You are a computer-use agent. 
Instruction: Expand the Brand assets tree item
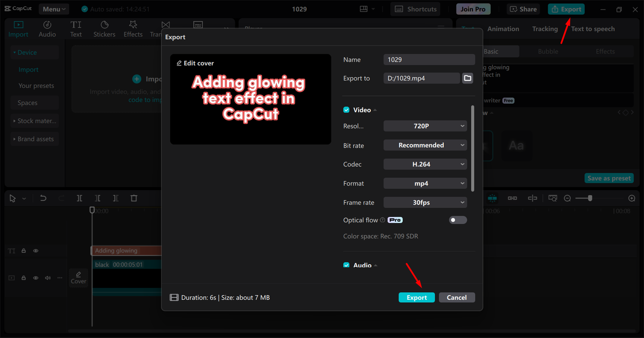pos(35,139)
